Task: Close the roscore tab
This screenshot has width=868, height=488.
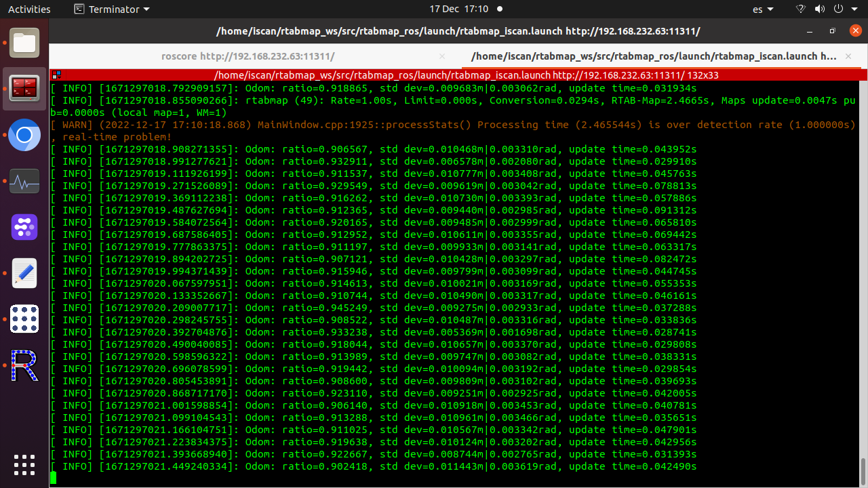Action: 442,57
